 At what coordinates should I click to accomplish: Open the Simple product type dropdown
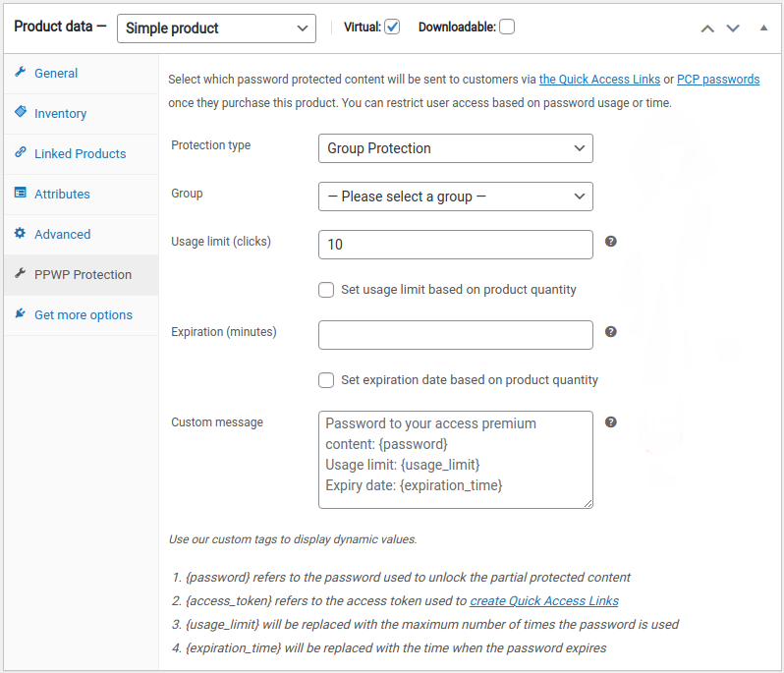[216, 28]
